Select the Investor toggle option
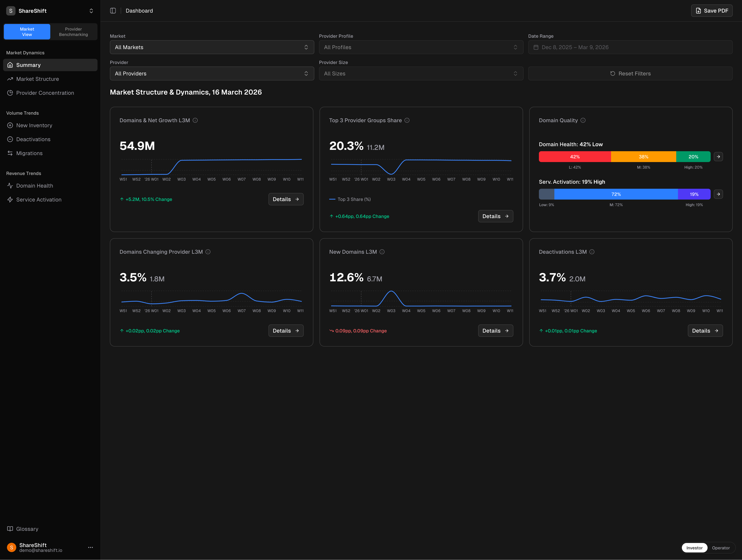Screen dimensions: 742x560 (694, 548)
